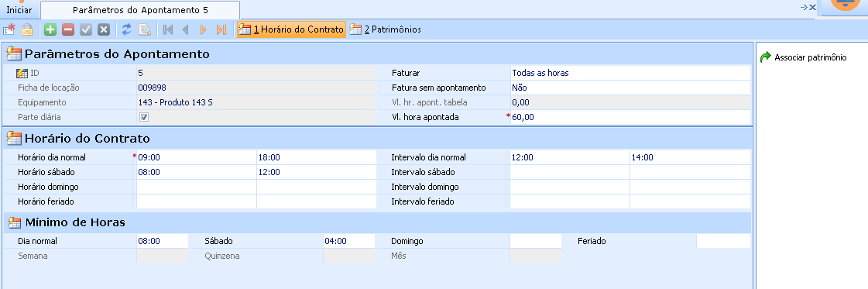Image resolution: width=868 pixels, height=289 pixels.
Task: Confirm changes with the checkmark icon
Action: pos(86,30)
